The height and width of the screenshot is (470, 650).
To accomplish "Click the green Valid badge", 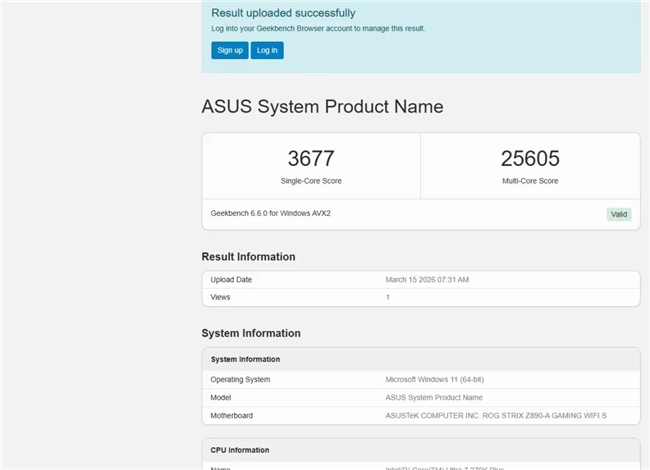I will click(x=619, y=214).
